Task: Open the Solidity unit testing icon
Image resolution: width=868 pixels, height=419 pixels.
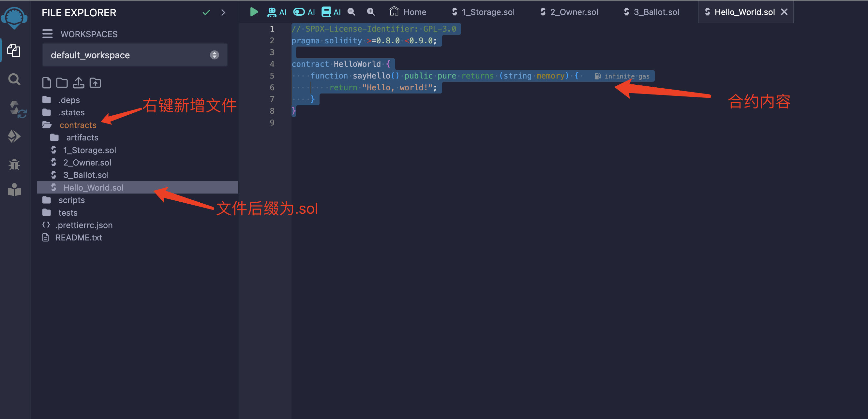Action: tap(14, 190)
